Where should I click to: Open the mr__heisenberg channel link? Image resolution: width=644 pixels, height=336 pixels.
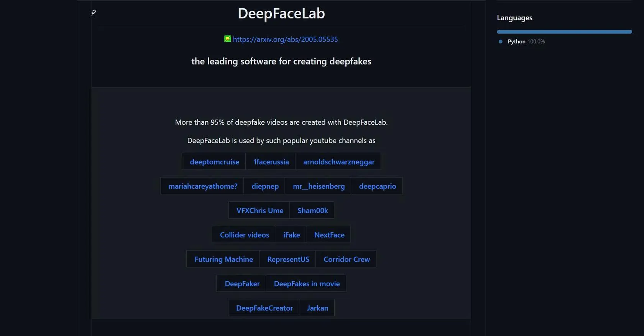[x=319, y=186]
